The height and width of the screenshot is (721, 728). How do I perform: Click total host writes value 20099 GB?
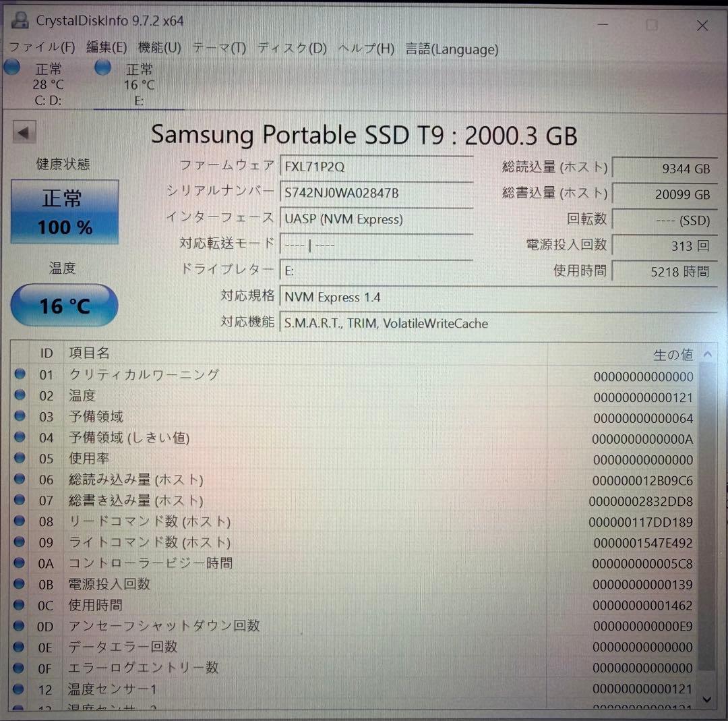click(665, 194)
